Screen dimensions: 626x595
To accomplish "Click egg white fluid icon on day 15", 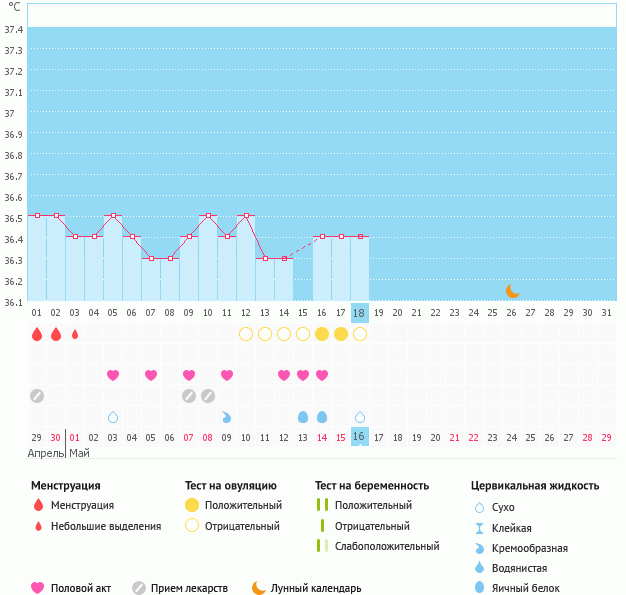I will pos(303,417).
